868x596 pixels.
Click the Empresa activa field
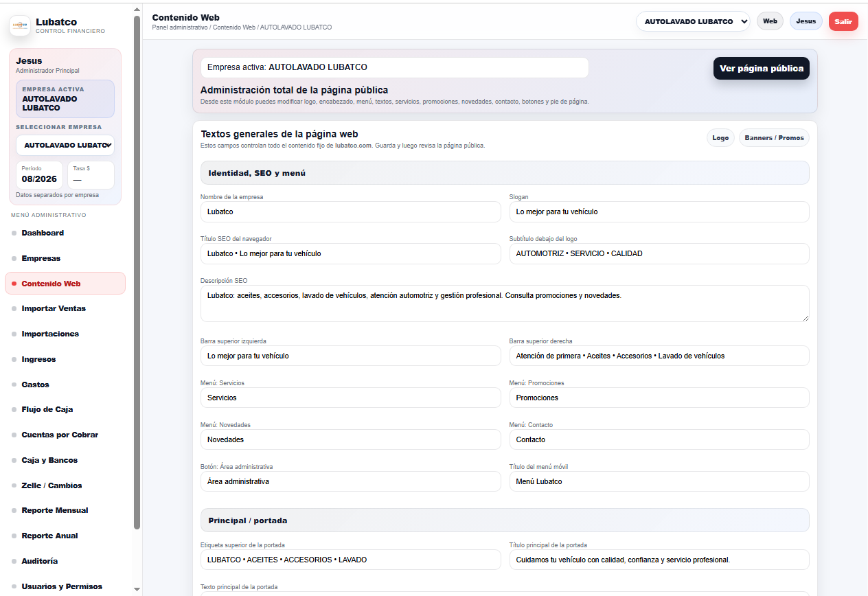(x=395, y=67)
